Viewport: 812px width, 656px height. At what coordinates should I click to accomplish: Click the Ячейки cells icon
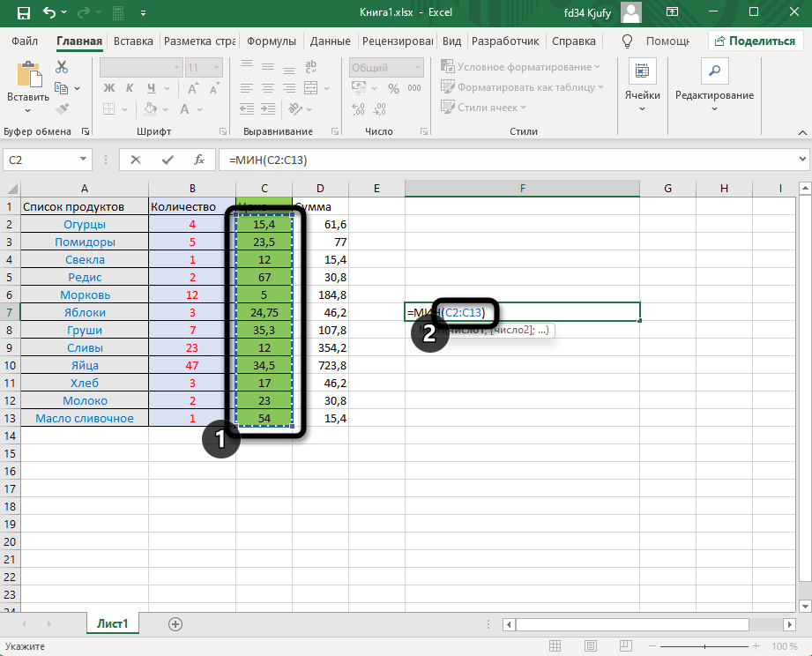pyautogui.click(x=642, y=71)
